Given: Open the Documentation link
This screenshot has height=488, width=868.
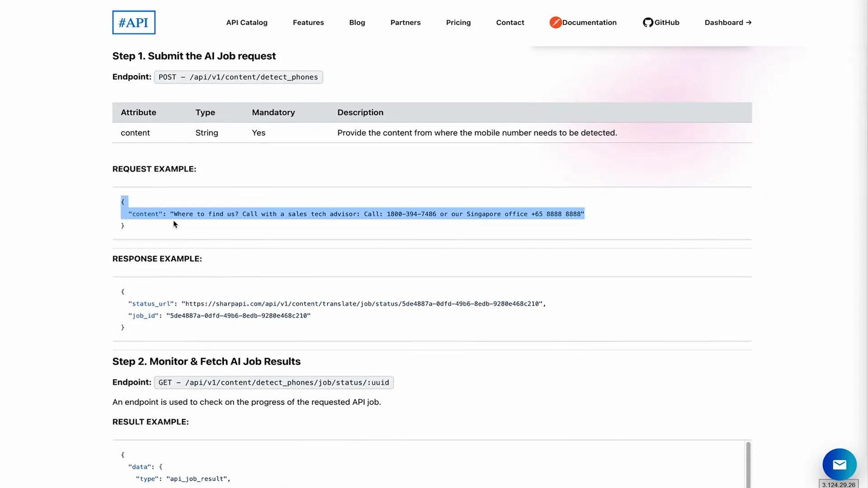Looking at the screenshot, I should (x=589, y=23).
